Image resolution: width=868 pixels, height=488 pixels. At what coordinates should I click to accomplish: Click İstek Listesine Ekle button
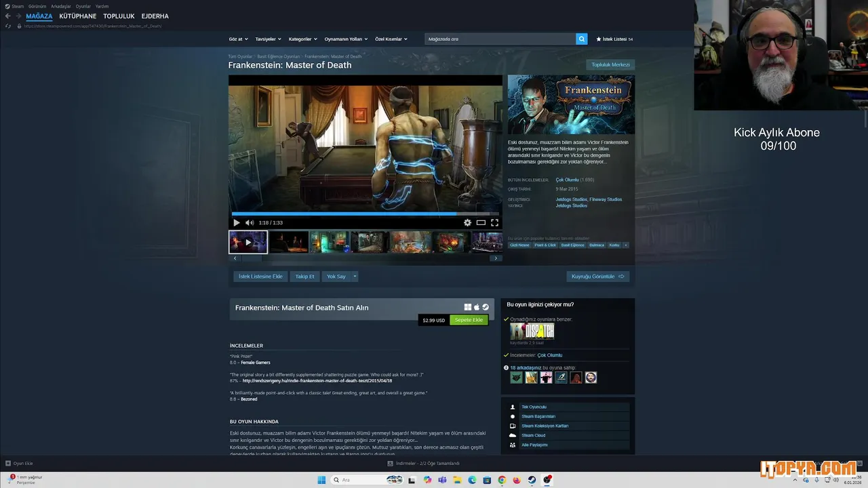(x=260, y=277)
